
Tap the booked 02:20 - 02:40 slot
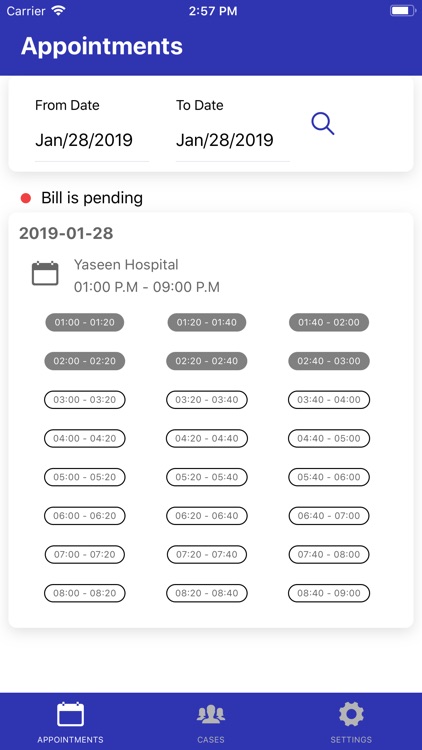point(207,361)
